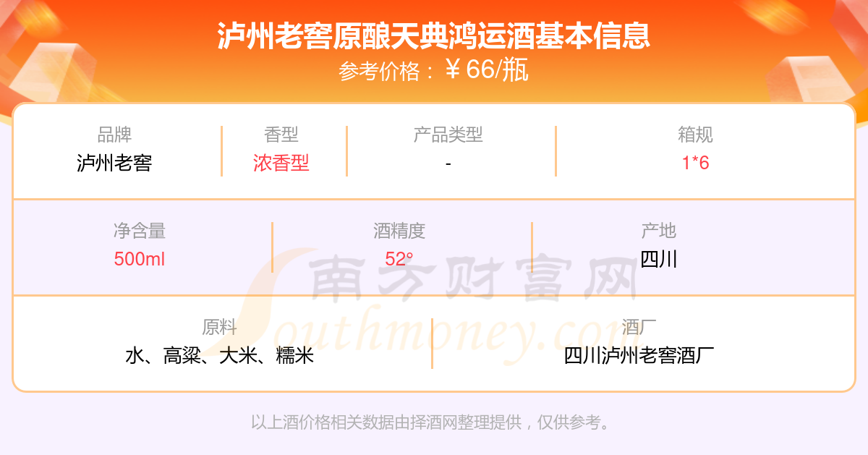
Task: Open the red 浓香型 link
Action: click(x=281, y=163)
